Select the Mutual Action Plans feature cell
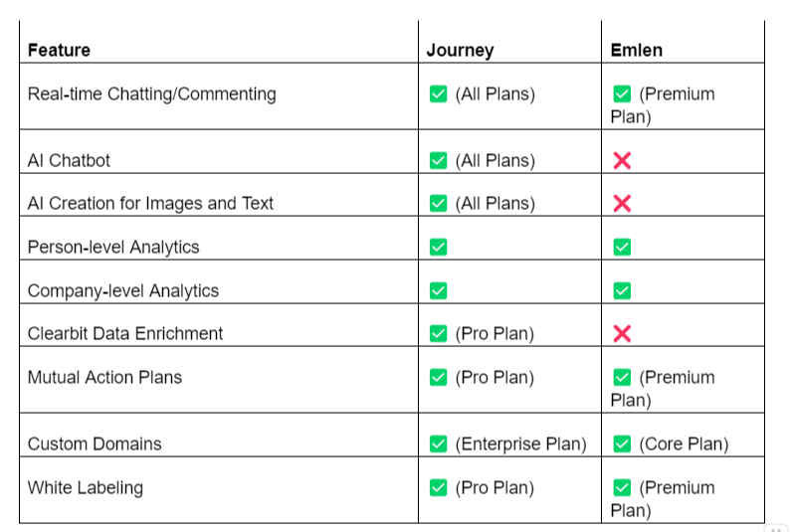 tap(104, 377)
